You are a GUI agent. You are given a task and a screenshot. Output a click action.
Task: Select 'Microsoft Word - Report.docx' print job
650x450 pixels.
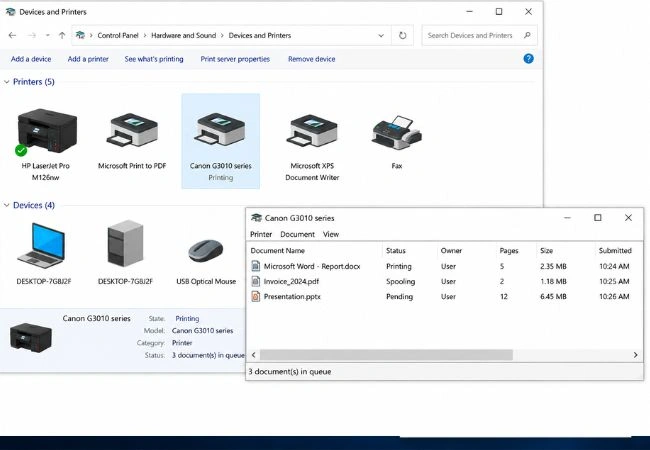(x=446, y=266)
